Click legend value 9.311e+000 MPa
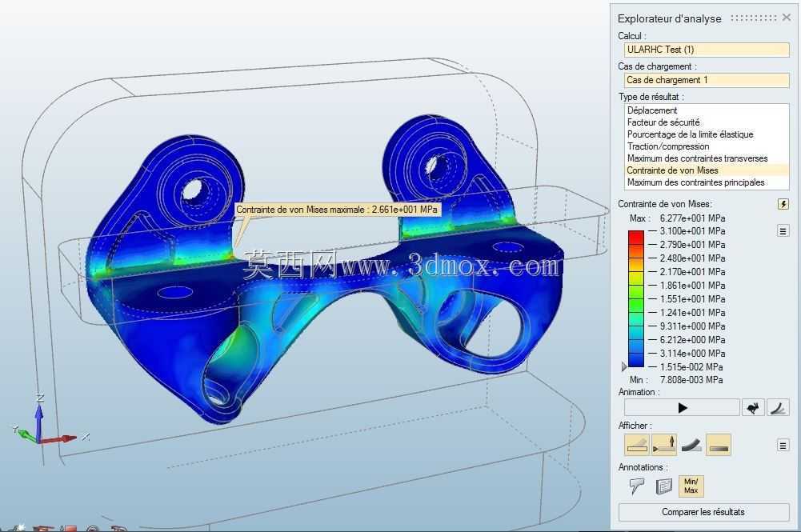This screenshot has width=801, height=532. [692, 326]
